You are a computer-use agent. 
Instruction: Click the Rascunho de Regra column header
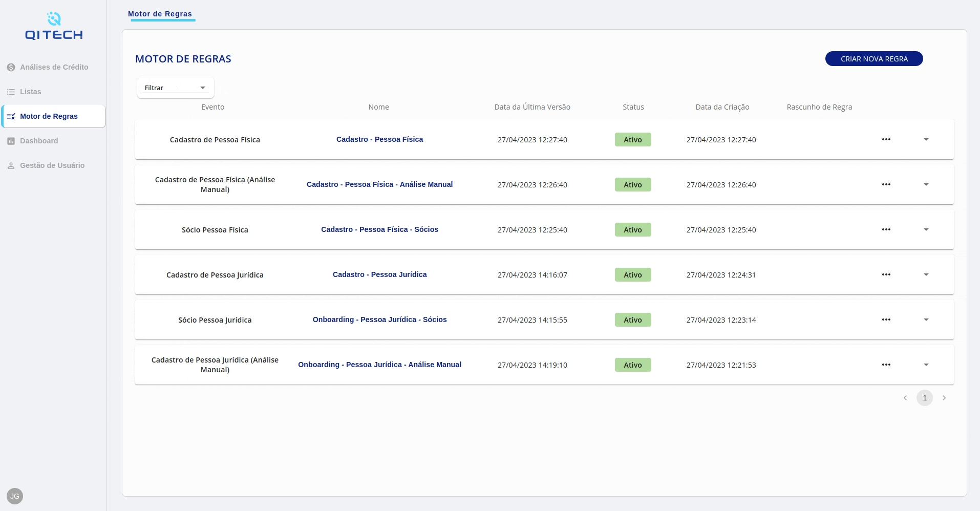[x=820, y=107]
